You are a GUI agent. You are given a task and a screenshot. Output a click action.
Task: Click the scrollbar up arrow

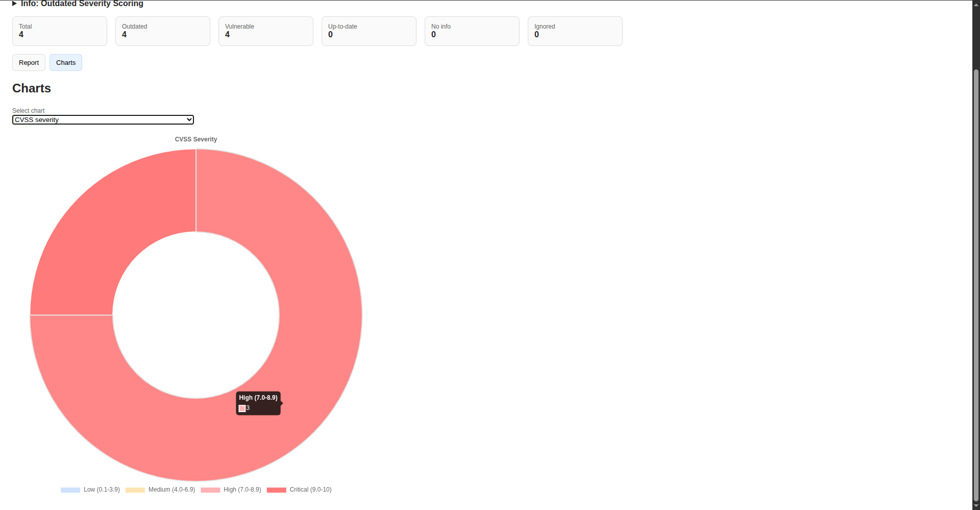(x=976, y=4)
